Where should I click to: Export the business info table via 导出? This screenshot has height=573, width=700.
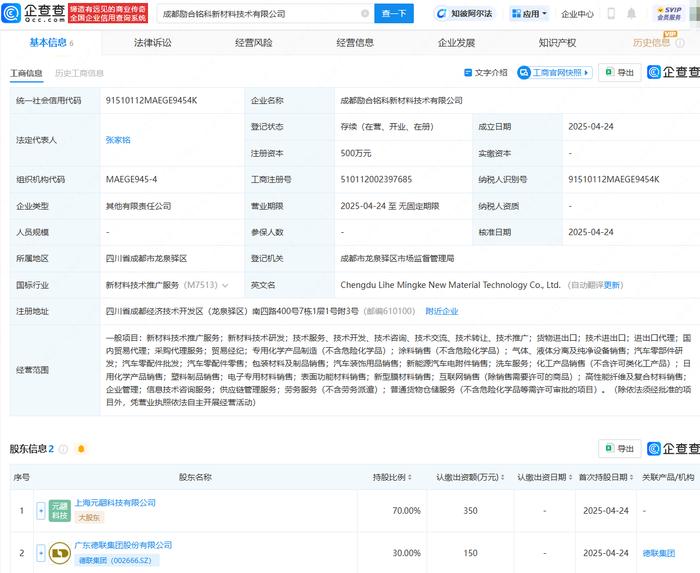tap(620, 73)
